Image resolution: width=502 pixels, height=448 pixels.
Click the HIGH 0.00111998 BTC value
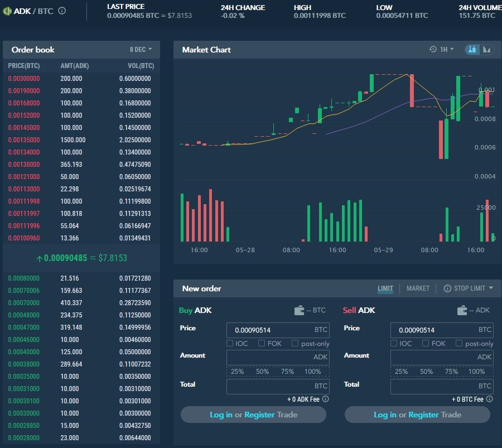click(320, 16)
